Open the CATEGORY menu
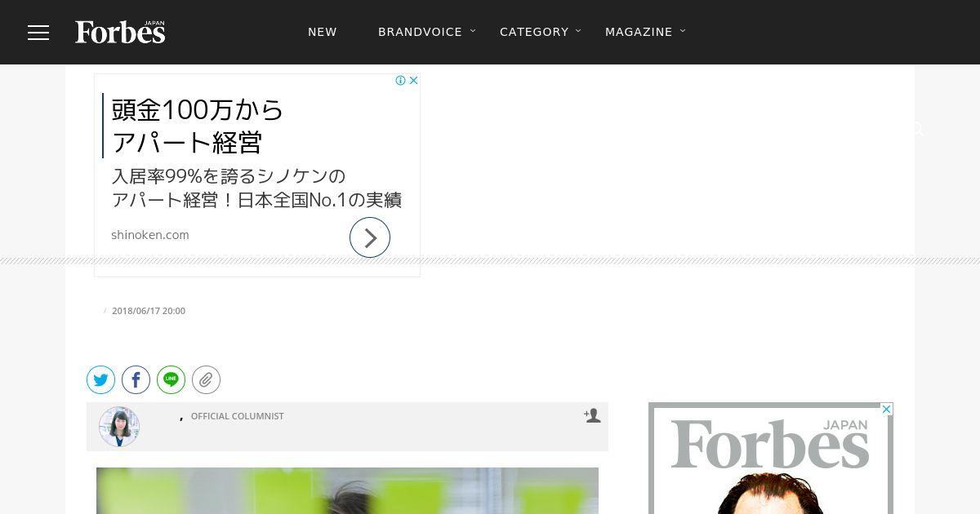The width and height of the screenshot is (980, 514). [534, 32]
